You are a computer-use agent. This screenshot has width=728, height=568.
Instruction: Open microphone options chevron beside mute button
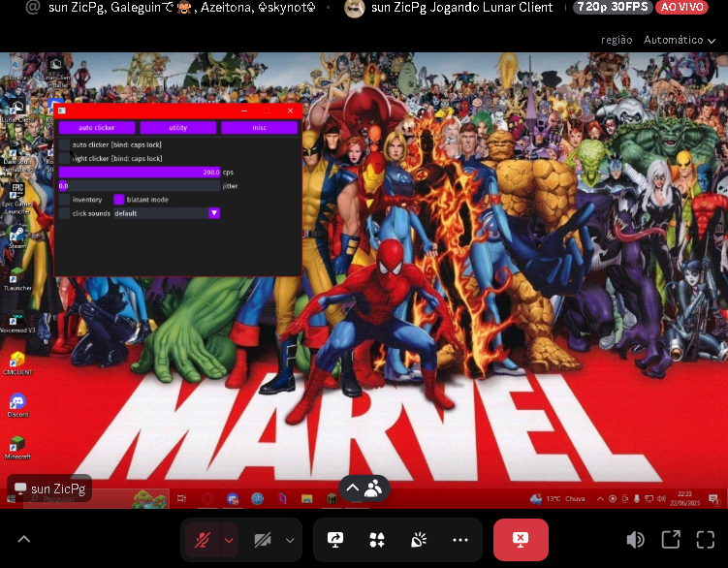click(229, 540)
